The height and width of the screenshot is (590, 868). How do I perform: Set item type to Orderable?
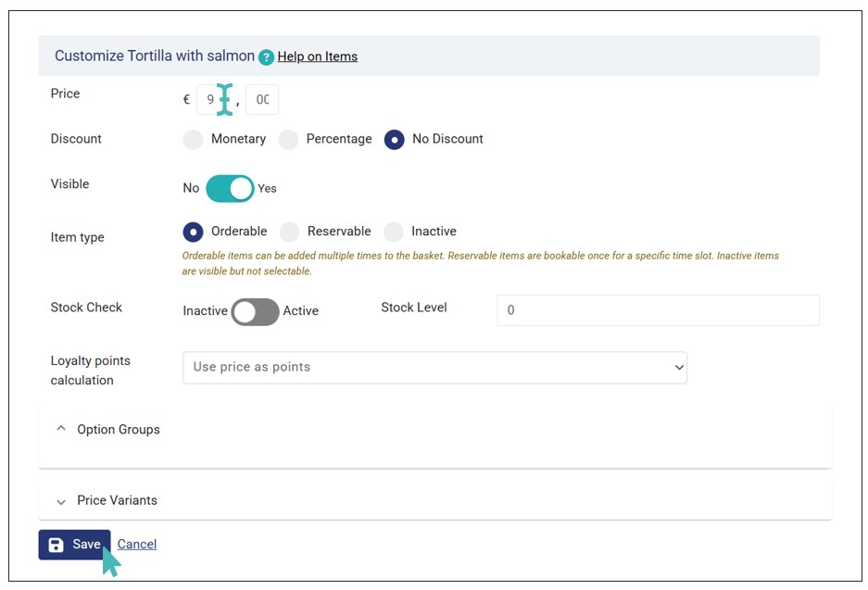pos(193,232)
